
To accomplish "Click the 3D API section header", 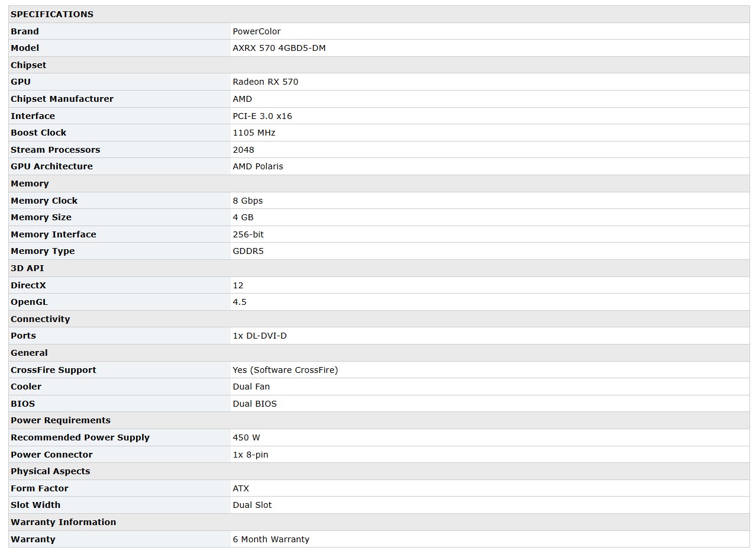I will click(x=379, y=268).
